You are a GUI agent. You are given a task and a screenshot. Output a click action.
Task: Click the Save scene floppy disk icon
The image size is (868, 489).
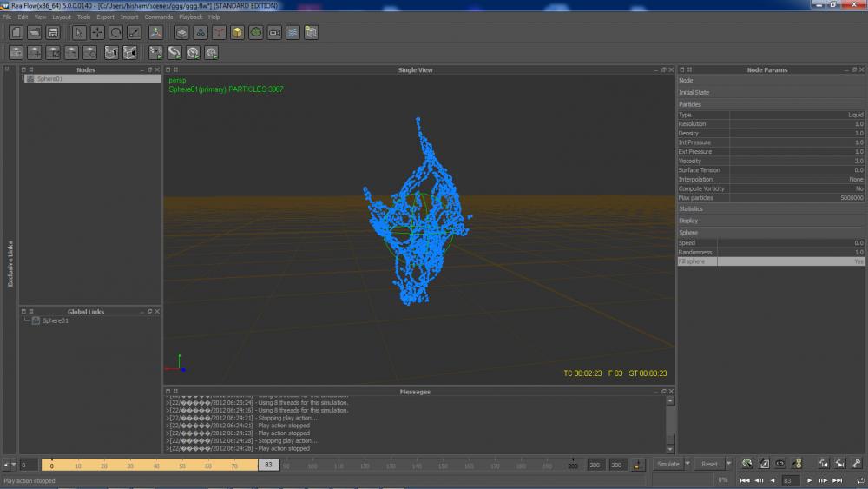click(x=53, y=32)
